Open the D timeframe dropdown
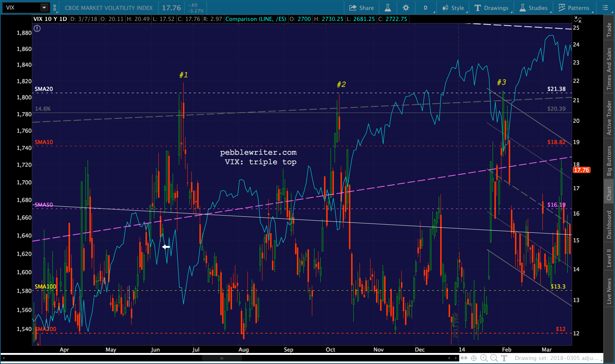This screenshot has width=615, height=364. point(426,8)
